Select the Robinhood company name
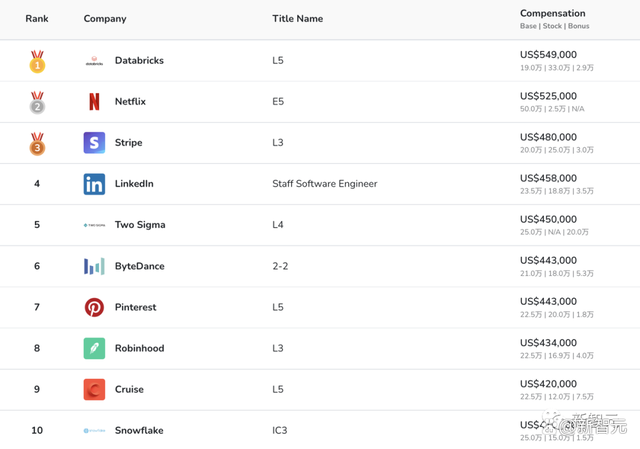Screen dimensions: 640x449 click(140, 348)
